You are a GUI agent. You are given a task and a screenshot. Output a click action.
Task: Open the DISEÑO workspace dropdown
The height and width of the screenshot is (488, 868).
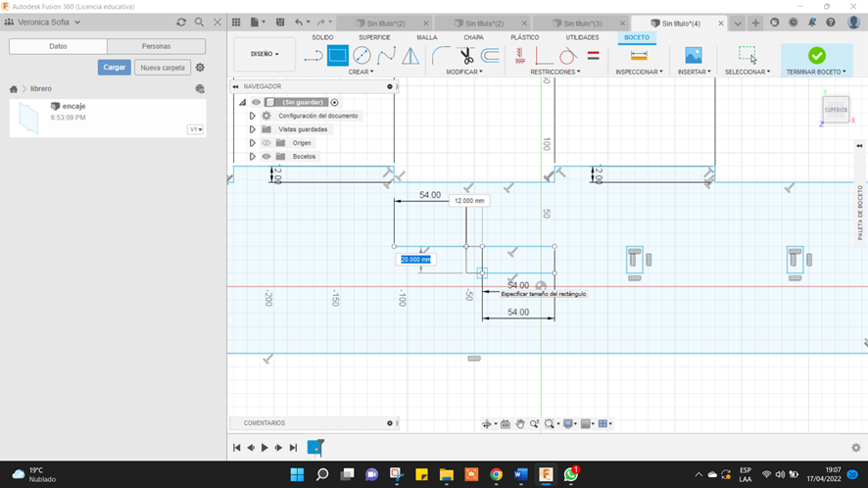[x=265, y=54]
